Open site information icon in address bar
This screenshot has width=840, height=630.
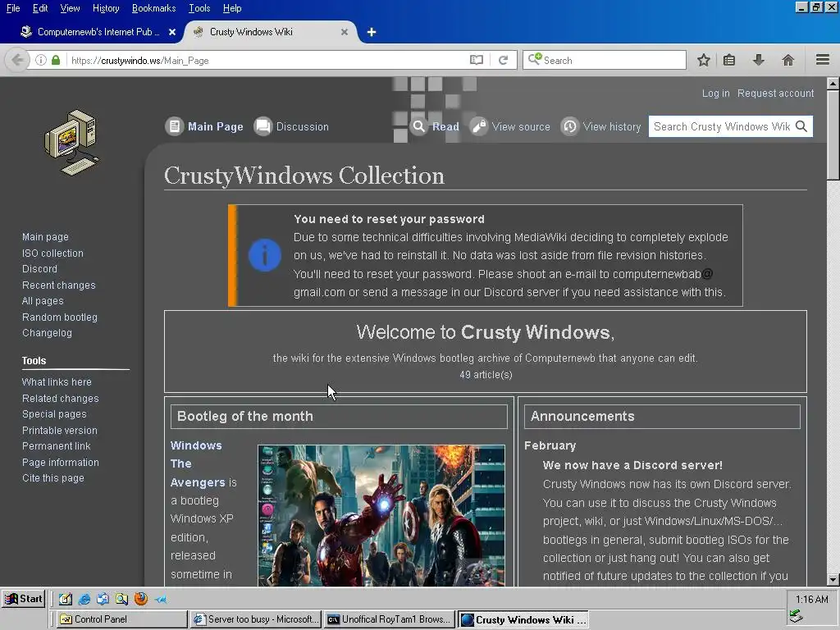coord(41,60)
